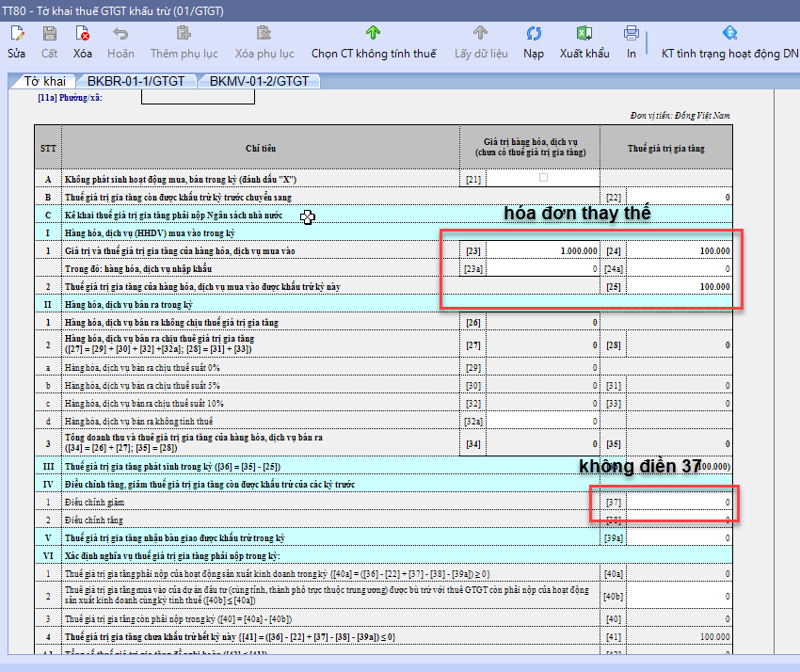This screenshot has width=800, height=672.
Task: Click field [24a] value cell
Action: click(x=680, y=269)
